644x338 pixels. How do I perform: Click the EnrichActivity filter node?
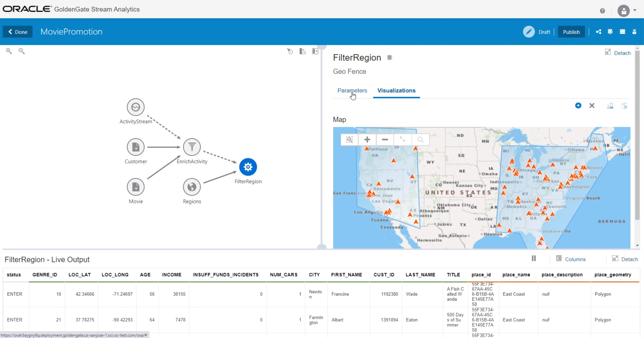[192, 147]
